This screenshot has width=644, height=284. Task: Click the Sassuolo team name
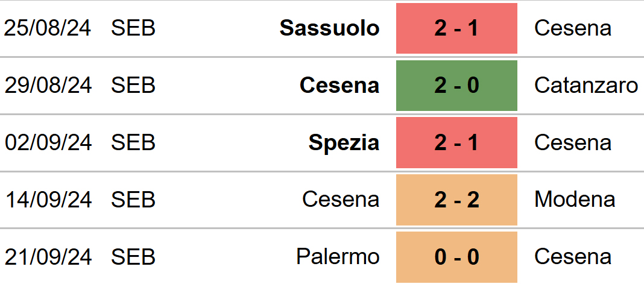330,28
